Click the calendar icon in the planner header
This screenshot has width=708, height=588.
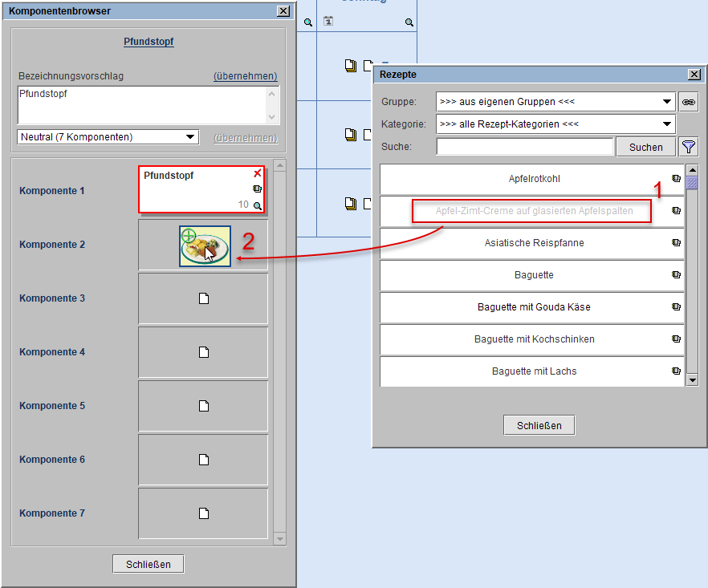pos(328,21)
